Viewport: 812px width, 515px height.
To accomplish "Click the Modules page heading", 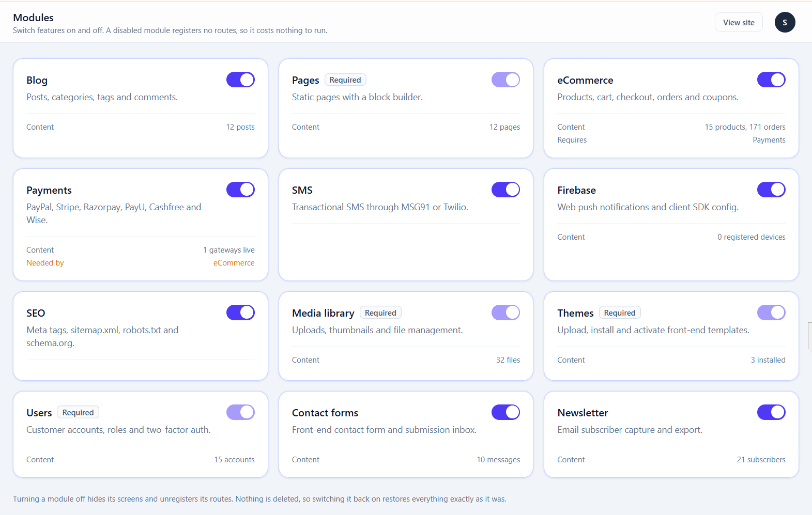I will pos(33,18).
